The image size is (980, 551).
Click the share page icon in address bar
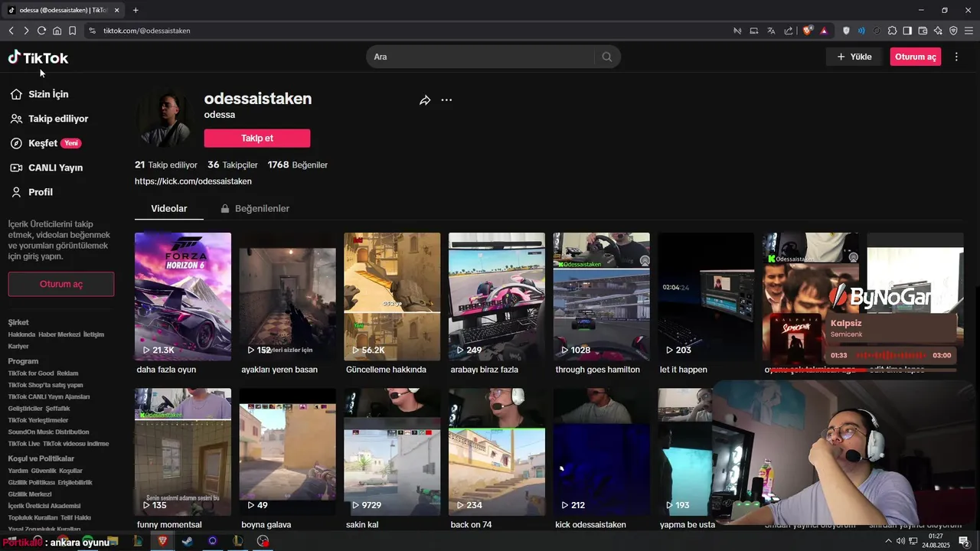click(789, 31)
